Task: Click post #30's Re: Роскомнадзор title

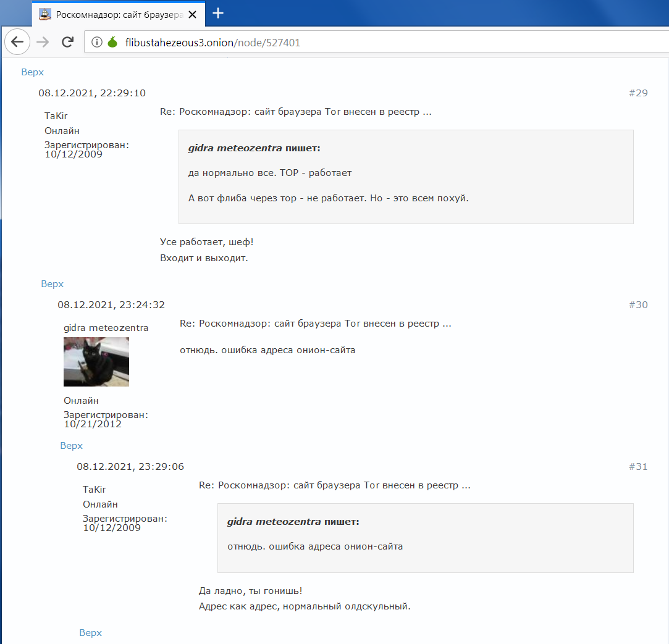Action: (315, 324)
